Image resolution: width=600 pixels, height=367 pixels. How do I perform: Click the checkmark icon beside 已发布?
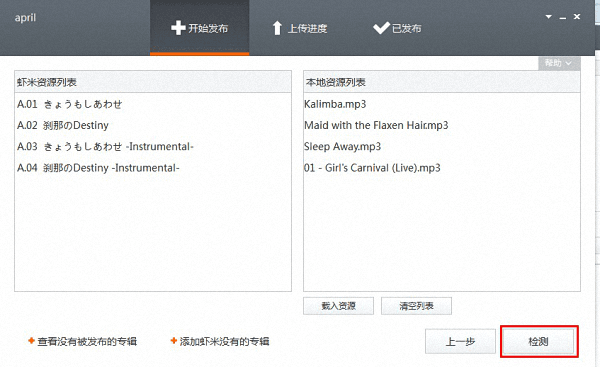pos(381,28)
